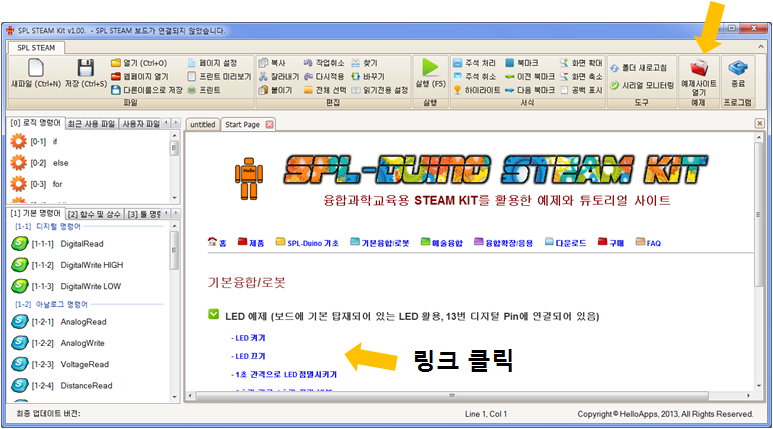Exit the program with 종료
The width and height of the screenshot is (773, 429).
[x=738, y=73]
